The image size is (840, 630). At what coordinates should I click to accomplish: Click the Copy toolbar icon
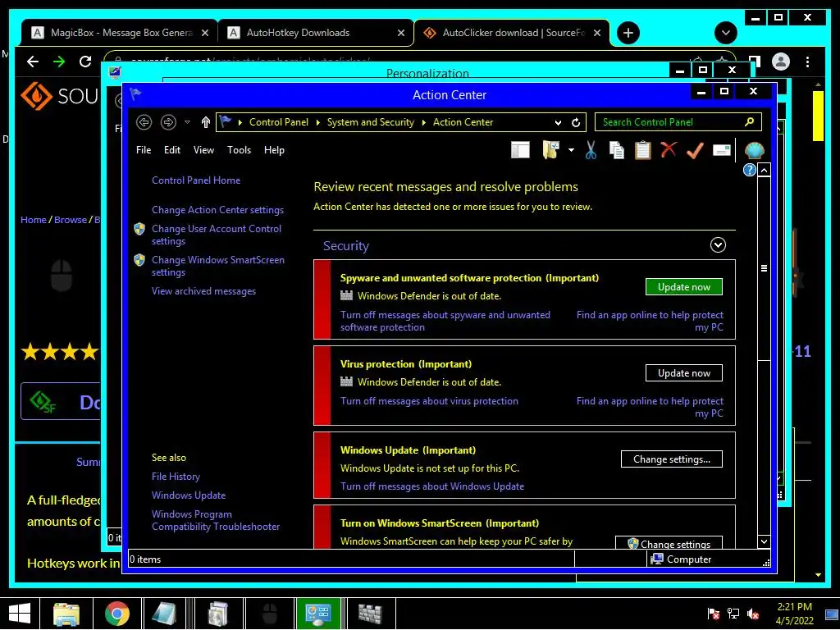point(617,151)
